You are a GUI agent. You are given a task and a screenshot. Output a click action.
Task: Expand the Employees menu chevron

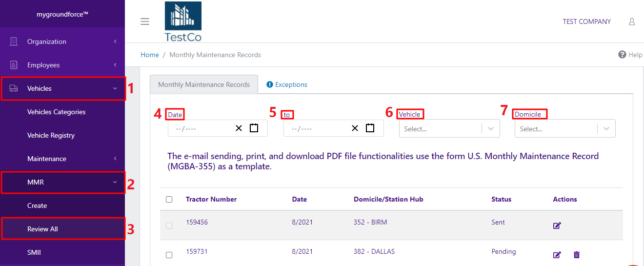pyautogui.click(x=115, y=65)
